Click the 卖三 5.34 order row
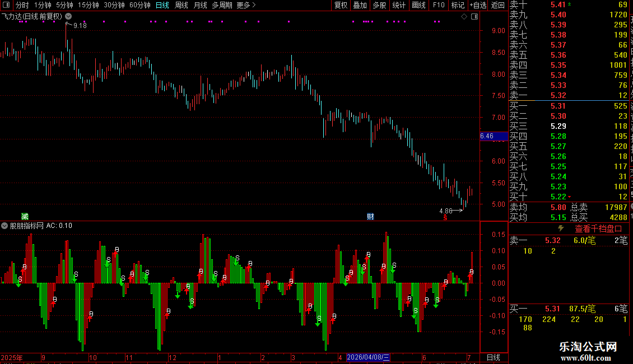 (x=569, y=76)
